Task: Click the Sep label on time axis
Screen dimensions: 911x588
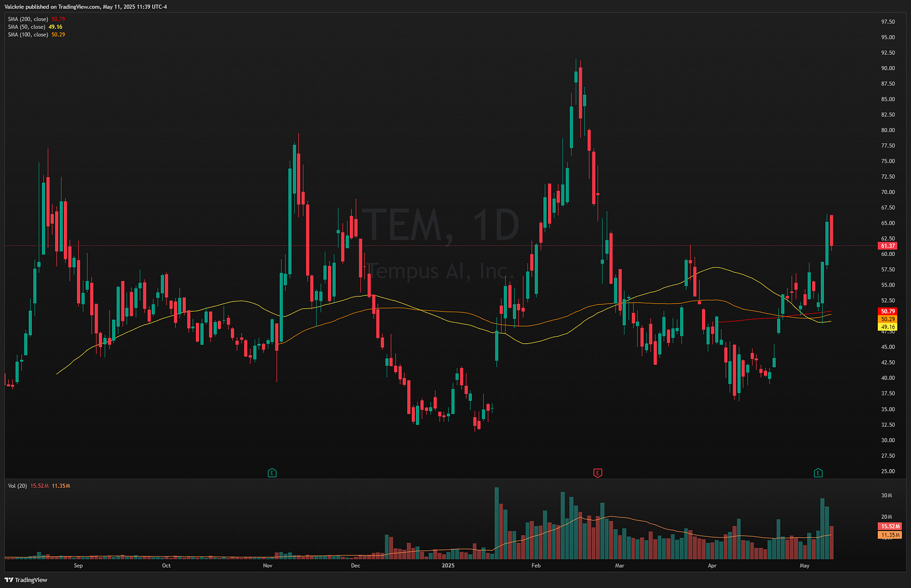Action: 78,565
